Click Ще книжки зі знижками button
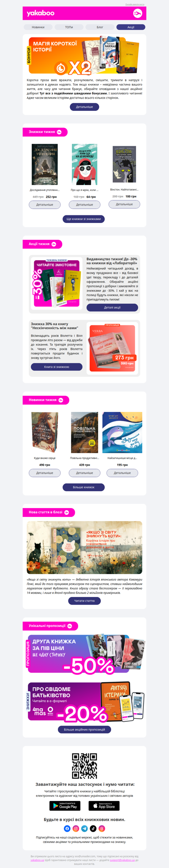 (x=84, y=219)
